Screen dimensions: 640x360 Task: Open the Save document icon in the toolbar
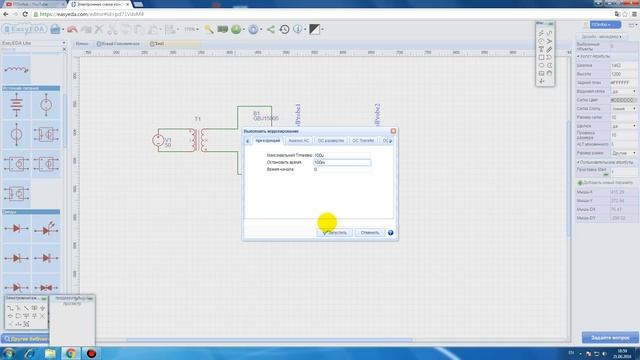click(55, 29)
